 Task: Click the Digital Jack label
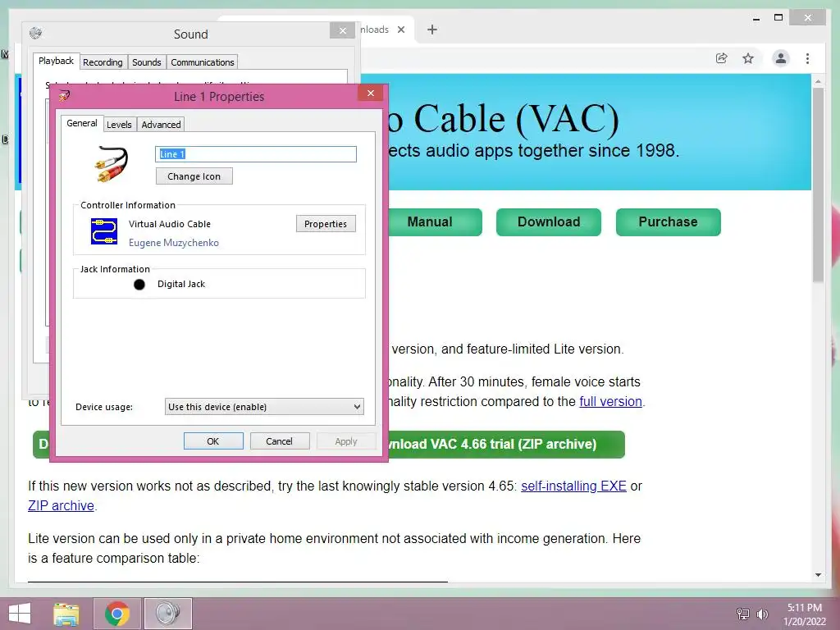(x=181, y=284)
